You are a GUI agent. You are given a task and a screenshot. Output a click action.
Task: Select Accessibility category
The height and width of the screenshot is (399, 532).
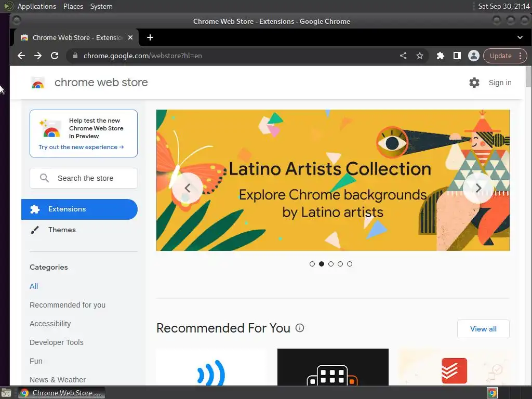pyautogui.click(x=50, y=324)
